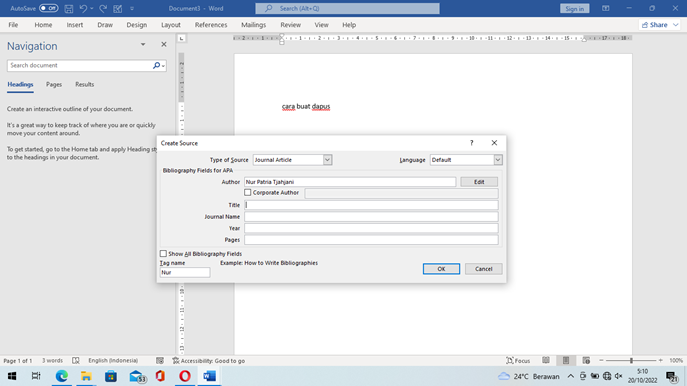Open the Windows Start menu

click(12, 376)
